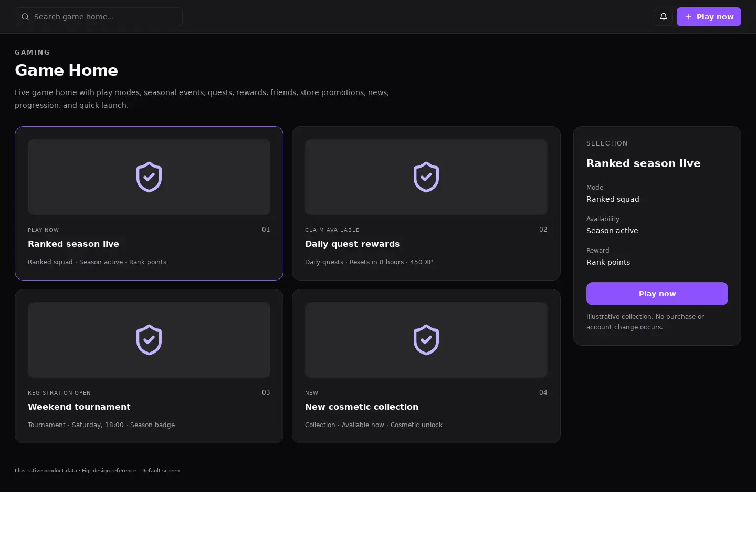Click card number 02
The image size is (756, 538).
coord(543,230)
